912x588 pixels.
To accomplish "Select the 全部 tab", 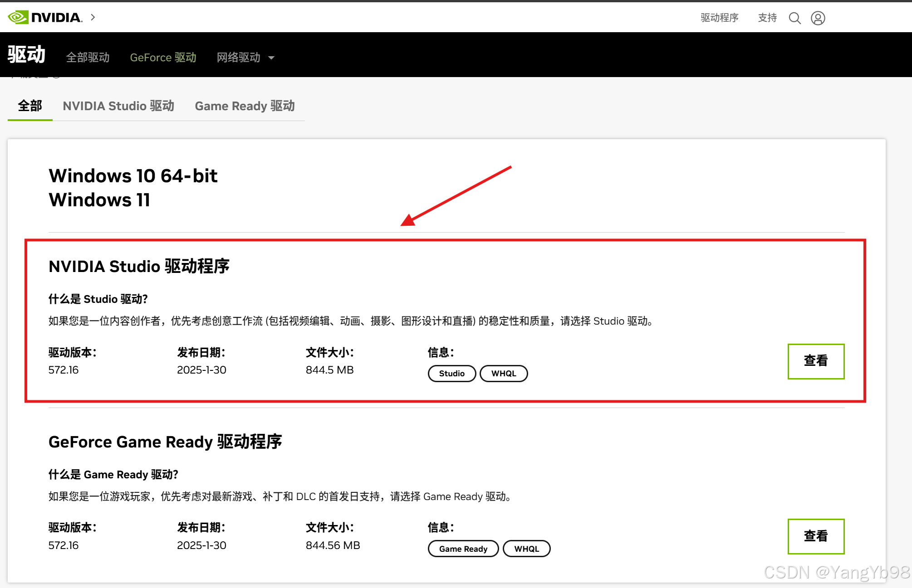I will click(x=30, y=106).
